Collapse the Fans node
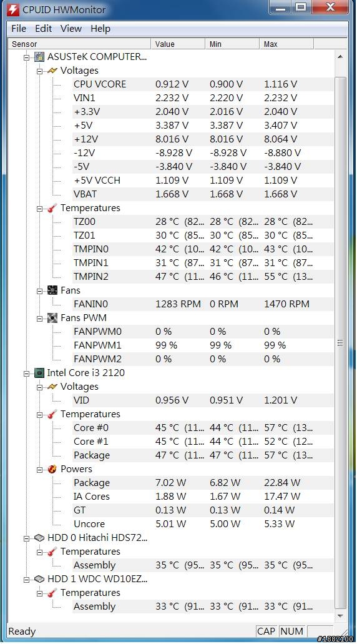 click(x=40, y=291)
